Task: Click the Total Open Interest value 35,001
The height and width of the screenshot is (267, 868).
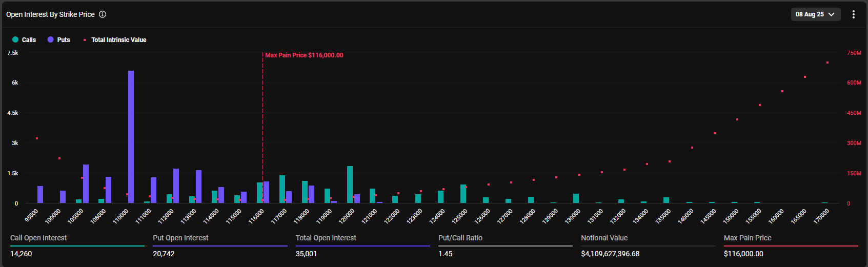Action: point(306,254)
